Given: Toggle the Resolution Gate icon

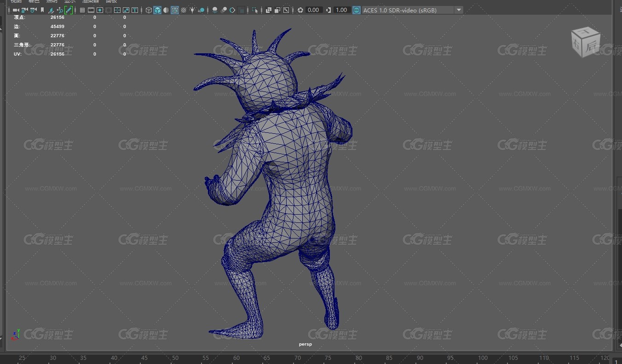Looking at the screenshot, I should tap(100, 10).
